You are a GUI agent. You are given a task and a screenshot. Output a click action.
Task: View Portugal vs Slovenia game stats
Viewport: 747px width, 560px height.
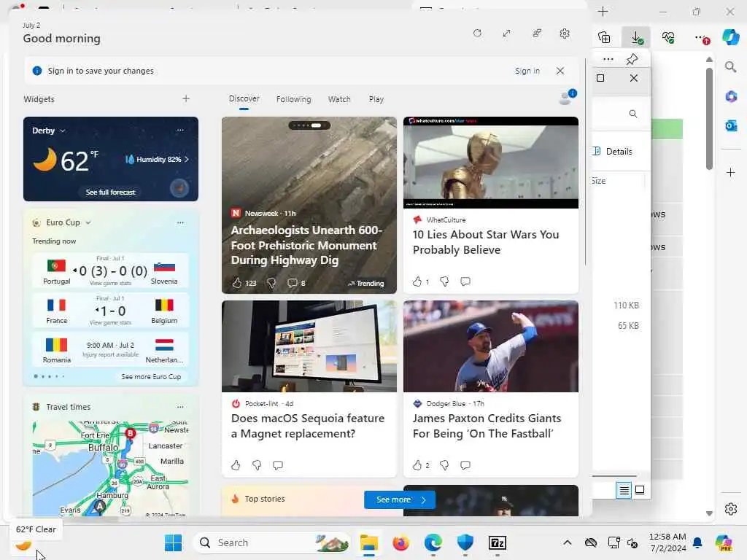[x=111, y=284]
